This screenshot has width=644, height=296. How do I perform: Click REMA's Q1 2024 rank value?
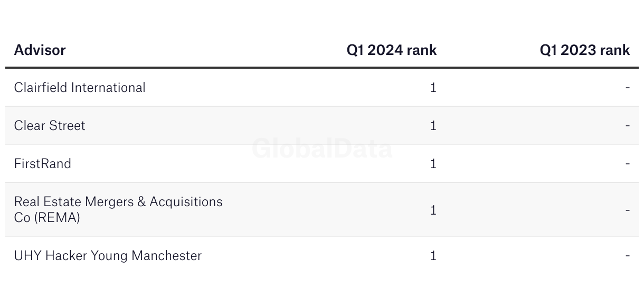tap(433, 210)
